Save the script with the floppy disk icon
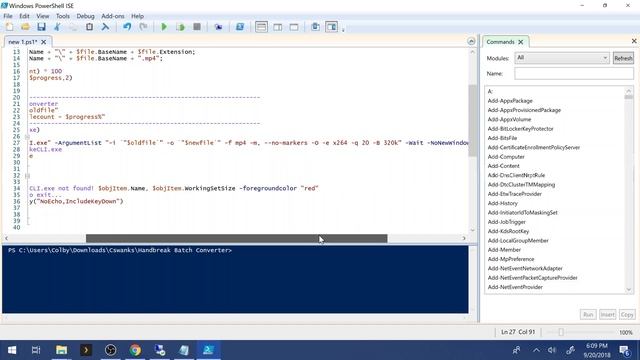This screenshot has width=640, height=360. [x=41, y=27]
